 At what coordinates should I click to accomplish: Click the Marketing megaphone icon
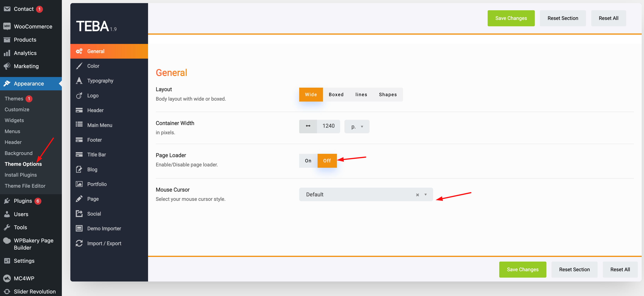point(7,66)
